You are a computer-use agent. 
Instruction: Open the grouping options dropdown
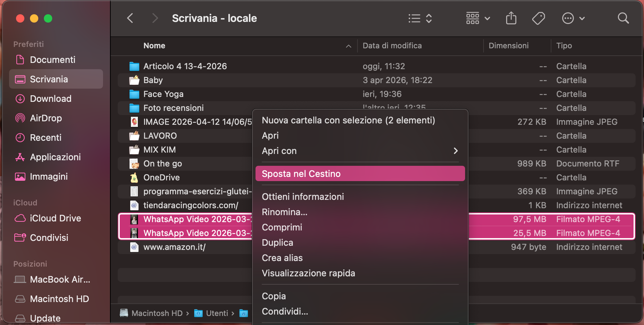click(x=478, y=18)
